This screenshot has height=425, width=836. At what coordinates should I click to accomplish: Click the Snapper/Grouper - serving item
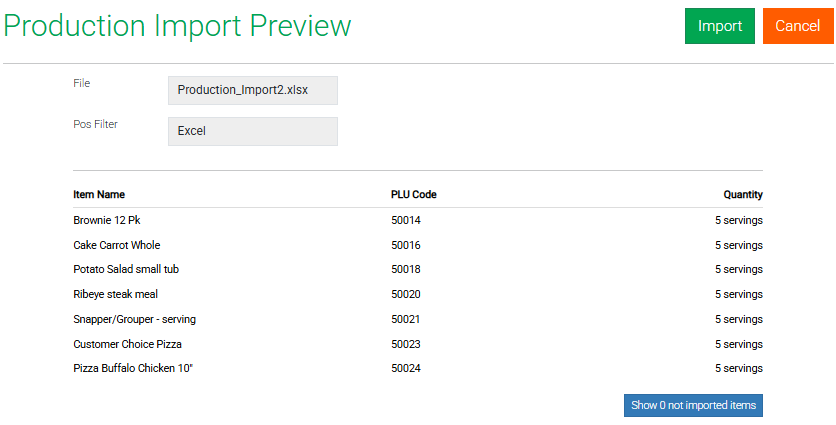tap(134, 319)
